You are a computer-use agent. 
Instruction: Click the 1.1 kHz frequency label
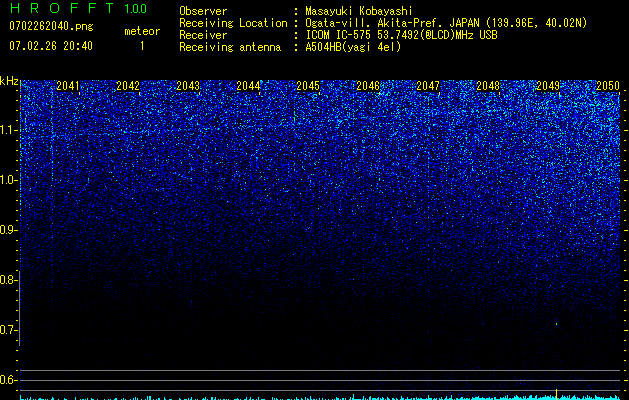(8, 130)
